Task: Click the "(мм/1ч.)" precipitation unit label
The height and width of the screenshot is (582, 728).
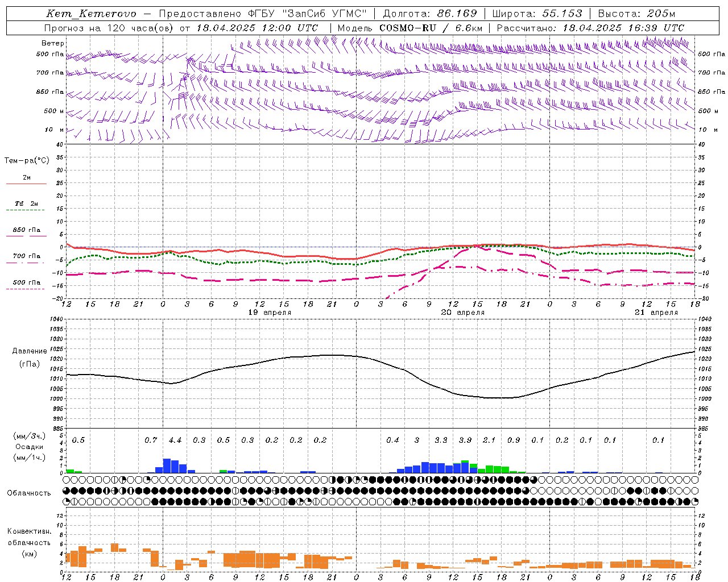Action: coord(30,458)
